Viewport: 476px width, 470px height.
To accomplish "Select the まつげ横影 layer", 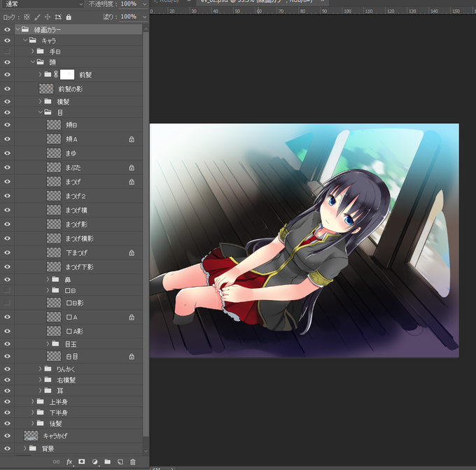I will [x=78, y=238].
